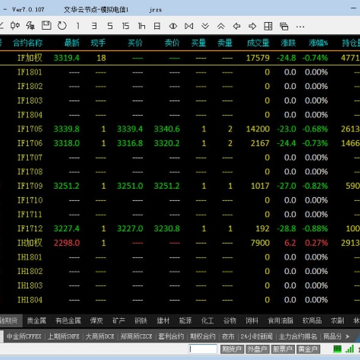Click the green connection status icon
Image resolution: width=360 pixels, height=360 pixels.
(x=338, y=349)
